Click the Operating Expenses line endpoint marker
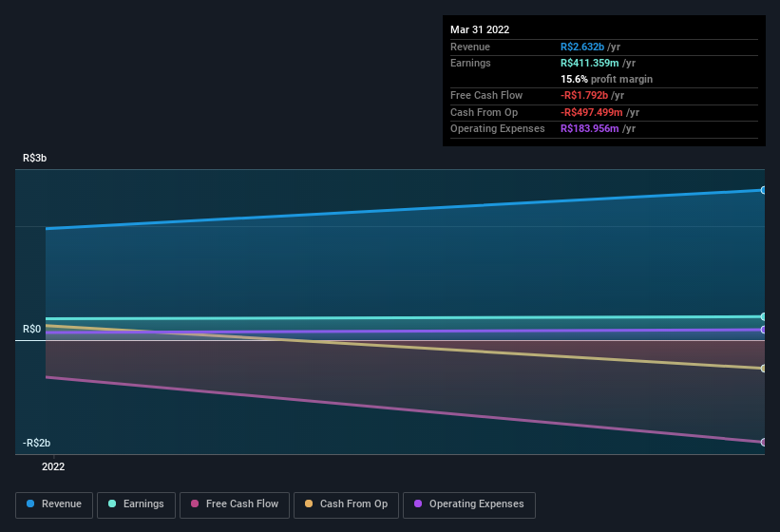Screen dimensions: 780x532 pos(763,329)
